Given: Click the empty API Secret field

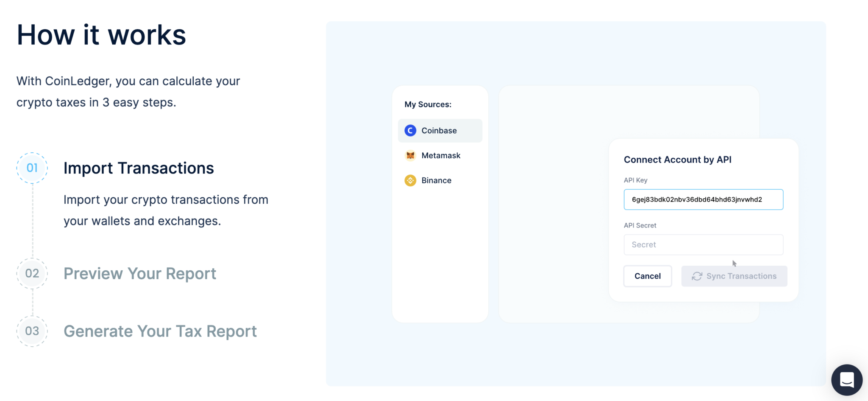Looking at the screenshot, I should pos(703,244).
